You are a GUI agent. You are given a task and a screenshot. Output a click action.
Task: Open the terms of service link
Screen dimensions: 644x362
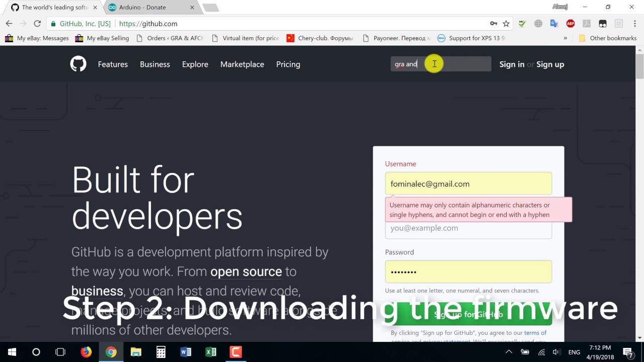535,333
